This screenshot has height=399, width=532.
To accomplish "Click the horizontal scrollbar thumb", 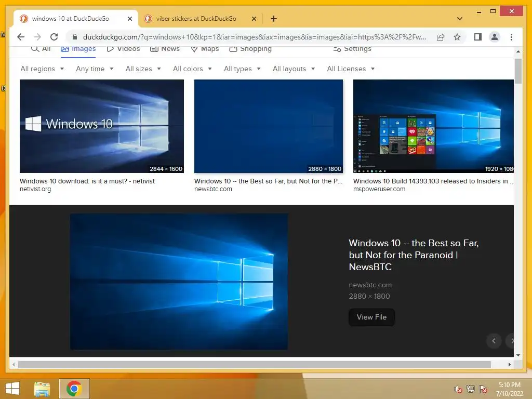I will pyautogui.click(x=255, y=364).
